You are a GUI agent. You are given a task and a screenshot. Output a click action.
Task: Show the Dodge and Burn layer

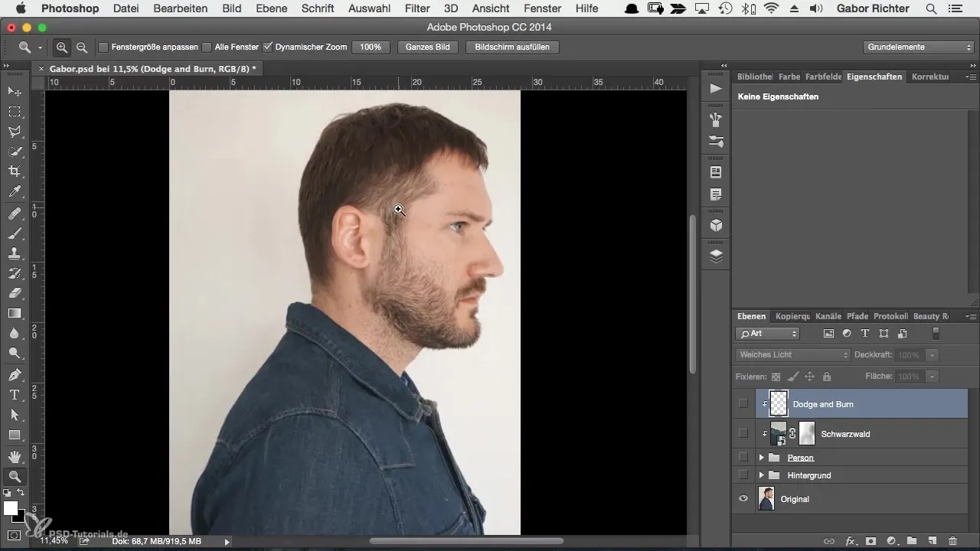pyautogui.click(x=743, y=403)
